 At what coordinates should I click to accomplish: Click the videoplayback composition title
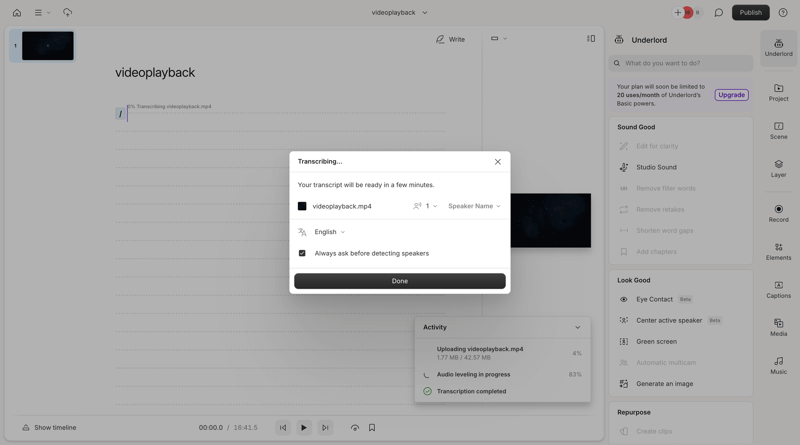pyautogui.click(x=155, y=73)
